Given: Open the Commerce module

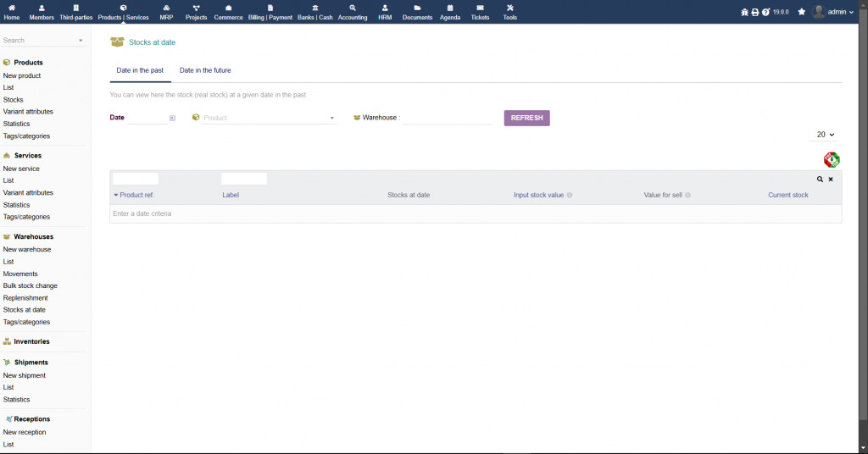Looking at the screenshot, I should point(228,12).
